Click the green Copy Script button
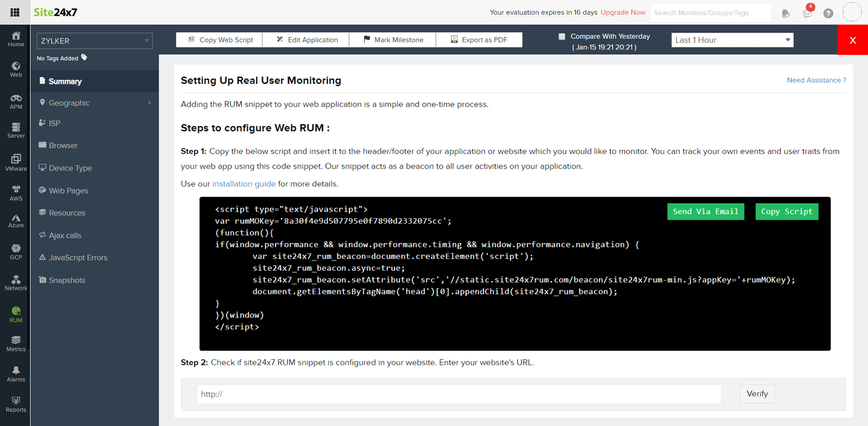The width and height of the screenshot is (868, 426). [786, 212]
